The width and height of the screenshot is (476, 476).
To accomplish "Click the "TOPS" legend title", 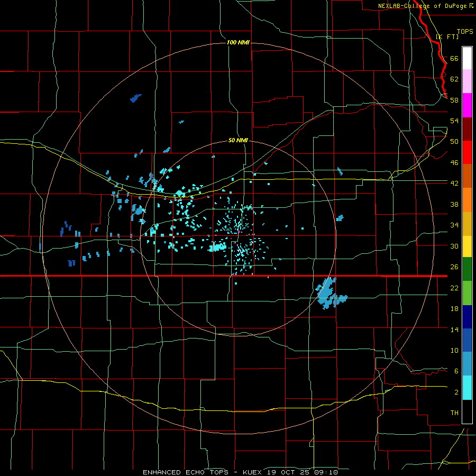I will [x=465, y=31].
